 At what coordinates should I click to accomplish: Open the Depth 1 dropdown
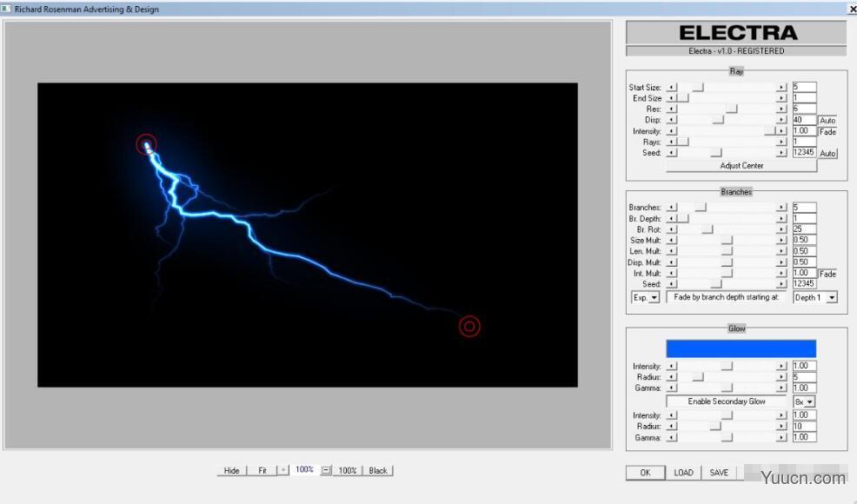tap(815, 297)
